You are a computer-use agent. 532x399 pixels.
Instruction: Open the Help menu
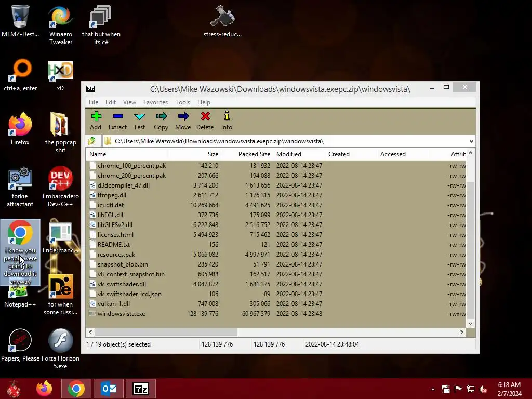coord(204,102)
